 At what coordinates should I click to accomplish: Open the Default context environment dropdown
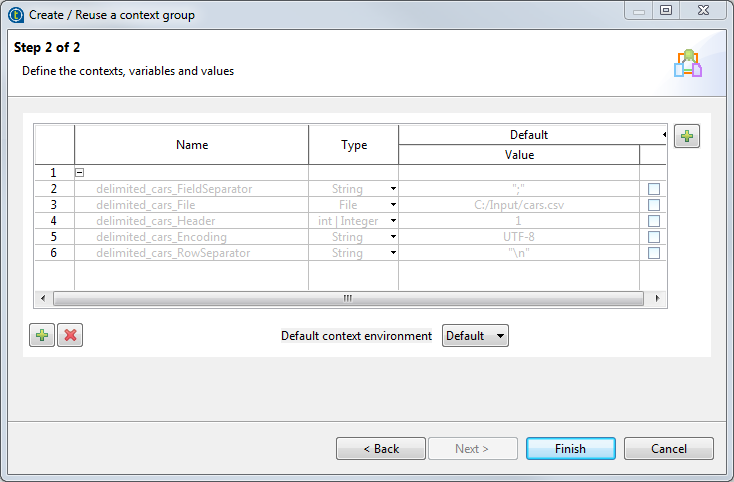coord(475,336)
